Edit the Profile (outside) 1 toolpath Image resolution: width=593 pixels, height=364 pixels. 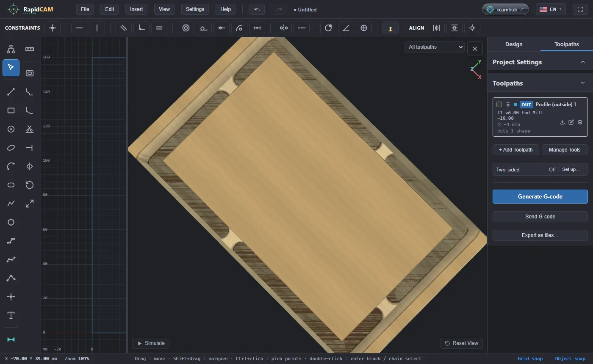point(571,122)
